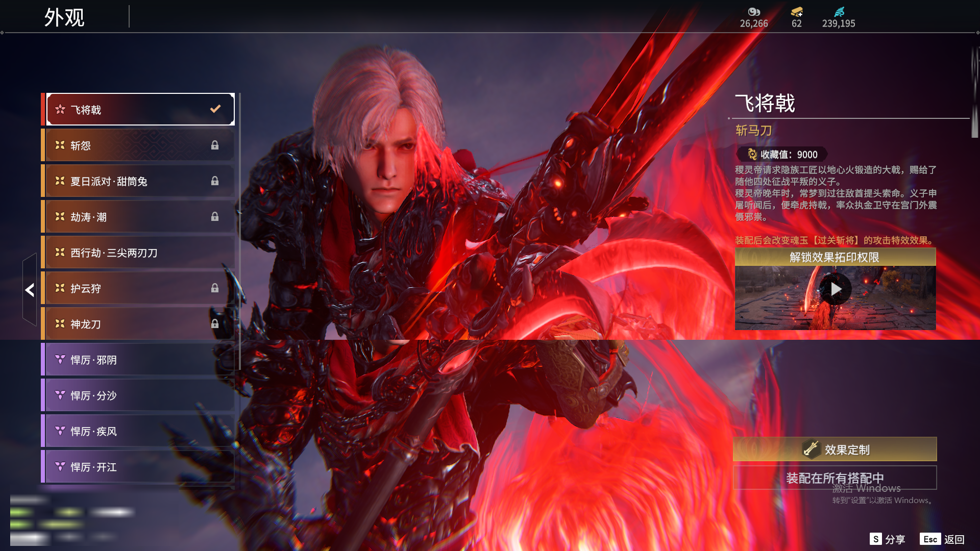The image size is (980, 551).
Task: Click the purple rarity icon beside 悍厉·邪阴
Action: (x=60, y=360)
